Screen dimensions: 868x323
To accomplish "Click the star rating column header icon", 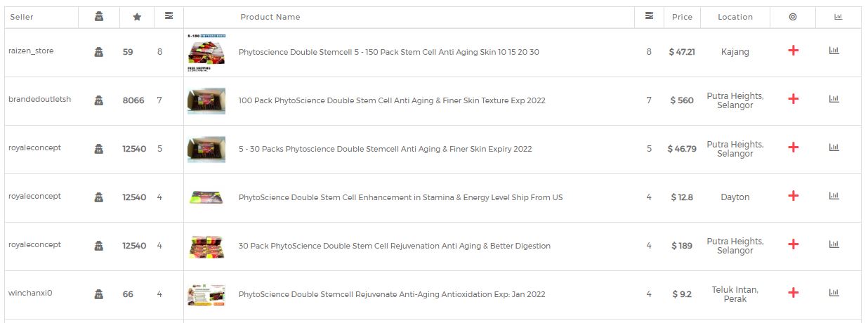I will tap(137, 17).
